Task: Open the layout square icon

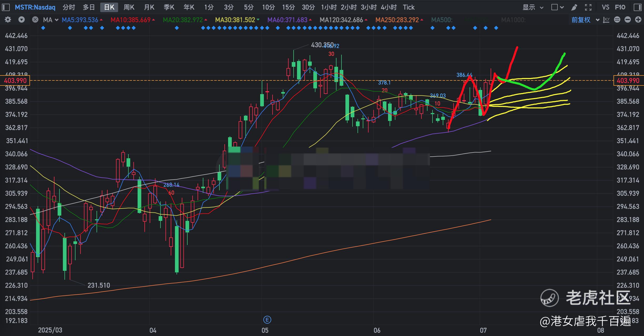Action: (554, 7)
